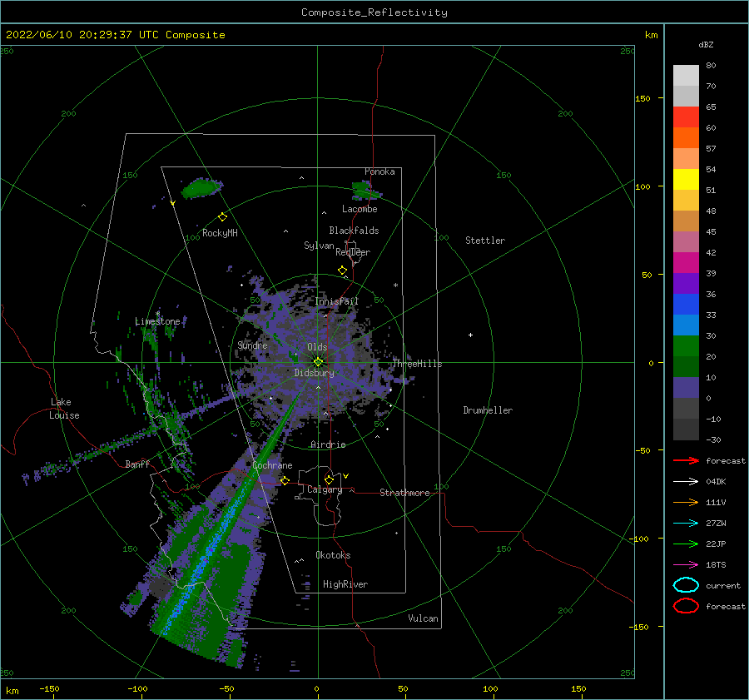Click the RockyMH label
This screenshot has width=749, height=700.
click(220, 233)
